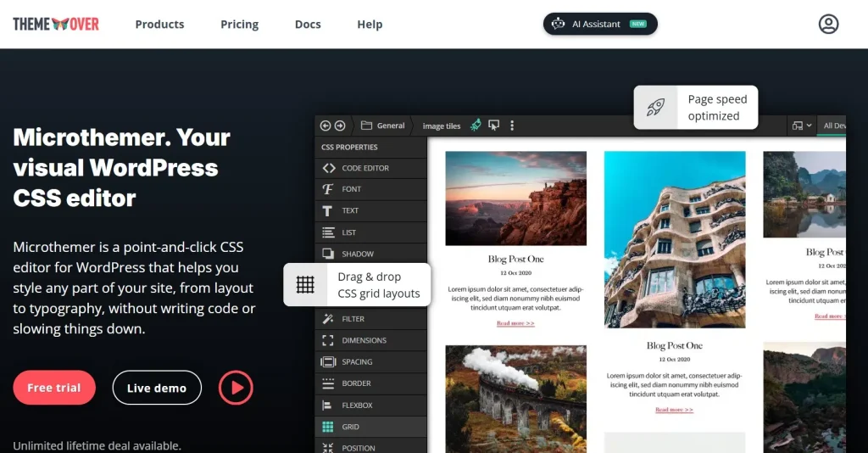Open the Live demo

pos(157,388)
